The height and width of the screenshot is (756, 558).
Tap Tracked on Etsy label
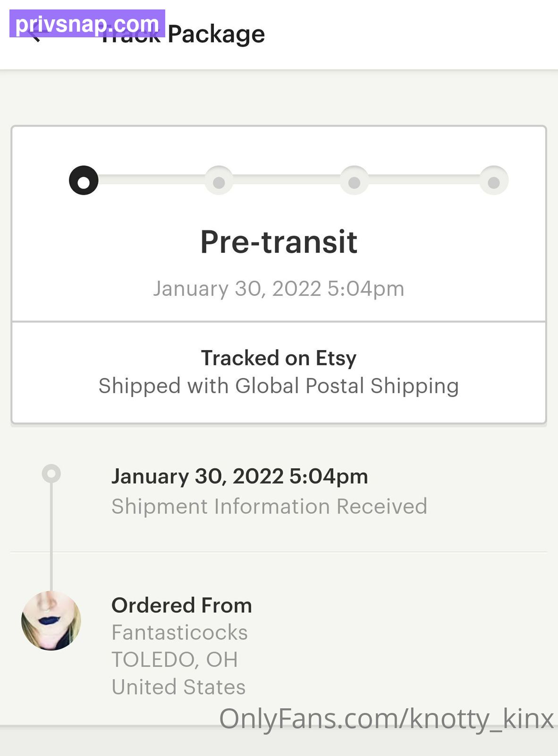tap(279, 358)
